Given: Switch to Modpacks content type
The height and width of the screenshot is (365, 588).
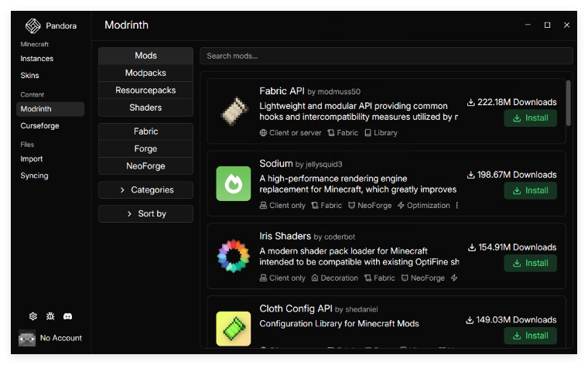Looking at the screenshot, I should 146,73.
